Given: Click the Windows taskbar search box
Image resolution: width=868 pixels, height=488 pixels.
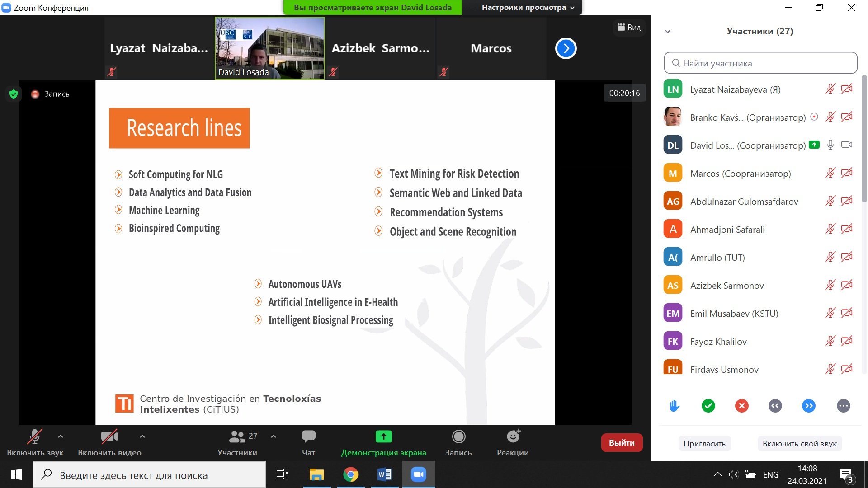Looking at the screenshot, I should point(149,475).
